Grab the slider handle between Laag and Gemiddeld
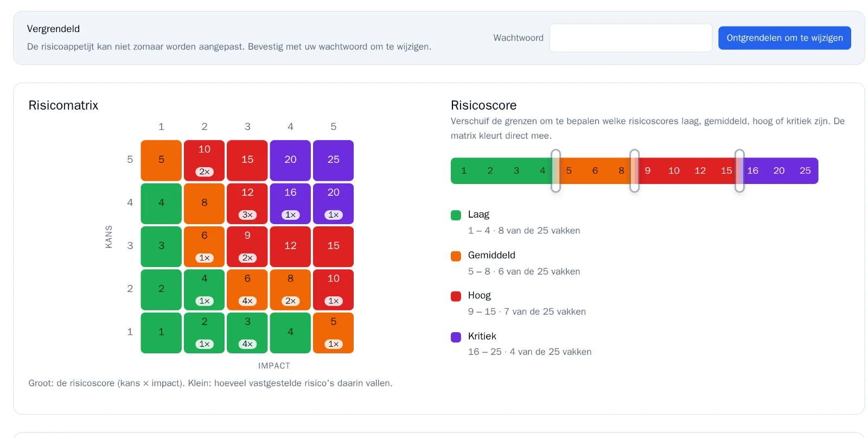The height and width of the screenshot is (438, 868). pyautogui.click(x=556, y=170)
